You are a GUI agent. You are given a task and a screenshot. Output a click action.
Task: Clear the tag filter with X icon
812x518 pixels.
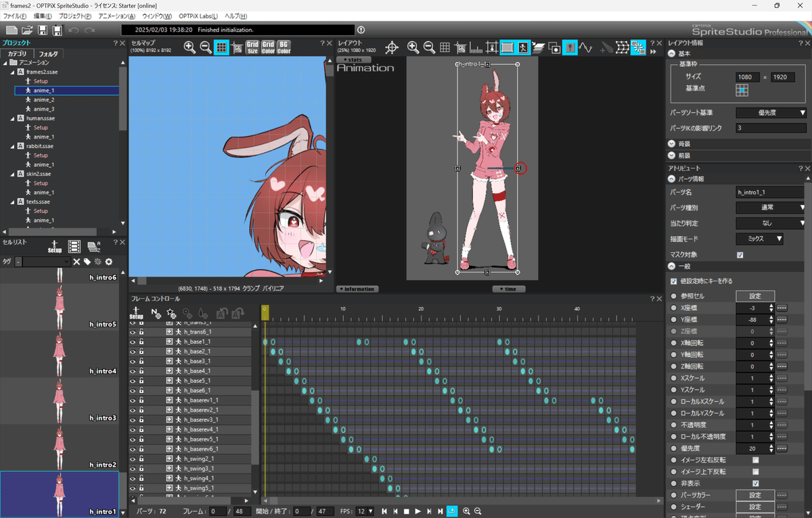tap(76, 262)
